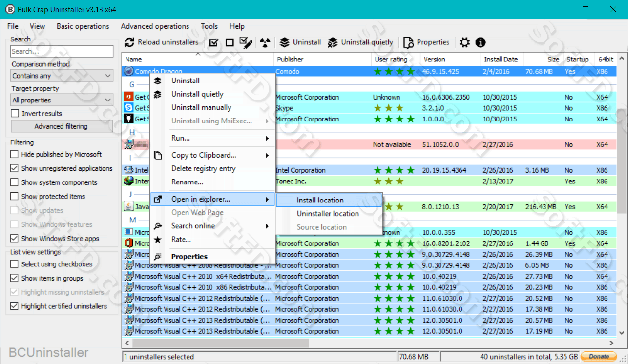The image size is (628, 364).
Task: Click the deselect-all empty box toolbar icon
Action: coord(230,42)
